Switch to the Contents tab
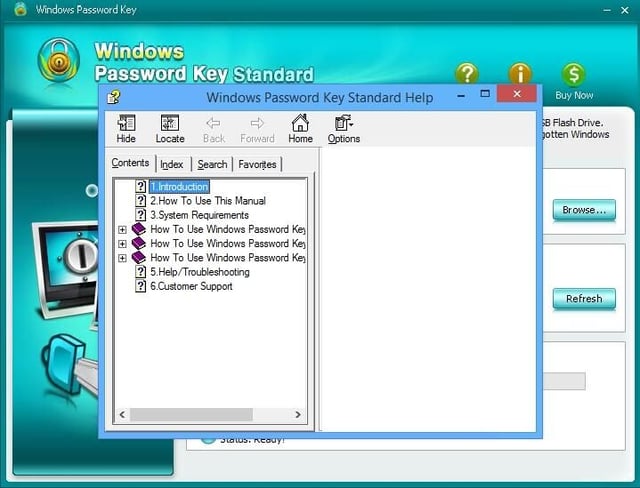640x488 pixels. coord(130,163)
